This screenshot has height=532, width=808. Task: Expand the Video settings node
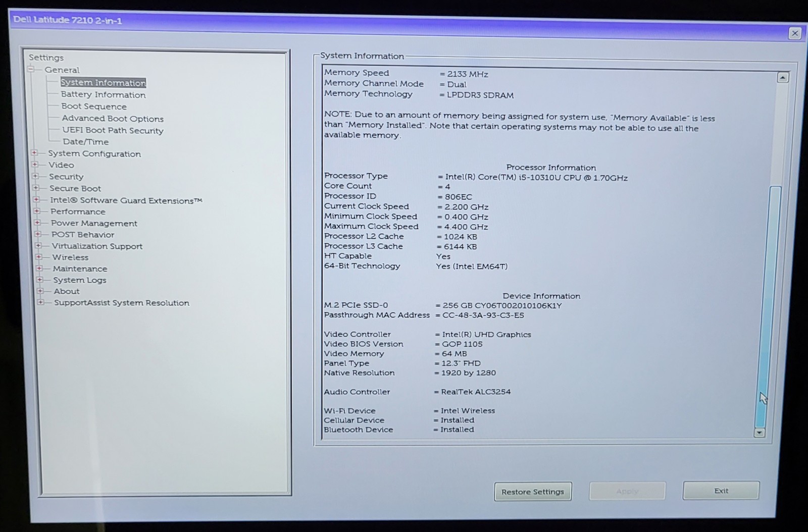tap(35, 165)
